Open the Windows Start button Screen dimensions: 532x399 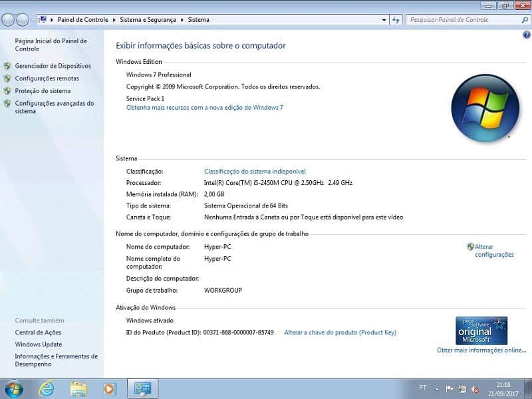[13, 389]
